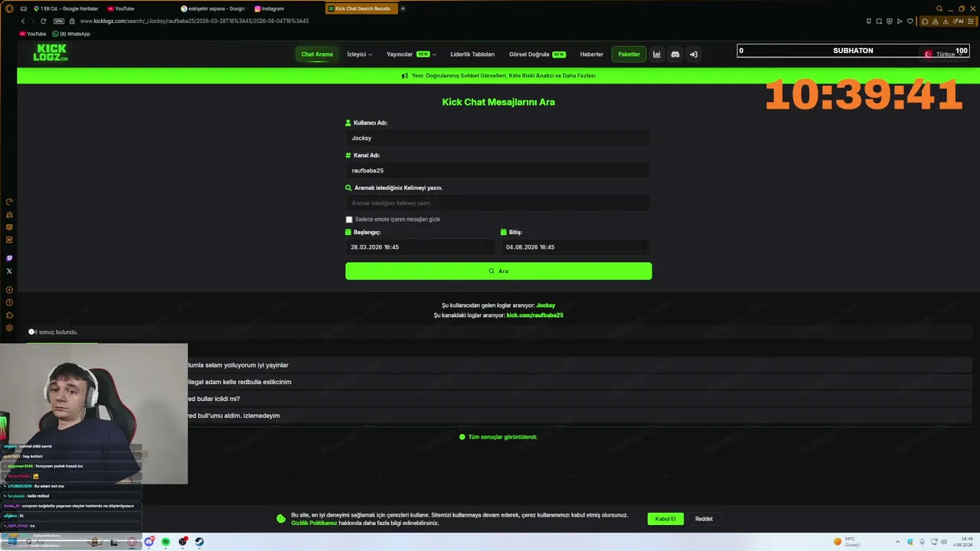Open the Discord icon in the site navbar

coord(675,54)
